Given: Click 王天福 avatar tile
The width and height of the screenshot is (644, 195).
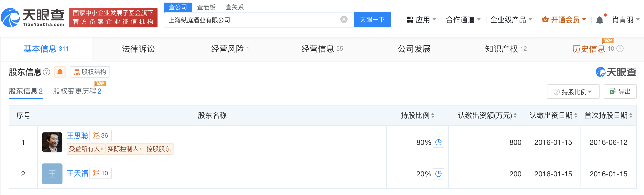Looking at the screenshot, I should click(52, 174).
